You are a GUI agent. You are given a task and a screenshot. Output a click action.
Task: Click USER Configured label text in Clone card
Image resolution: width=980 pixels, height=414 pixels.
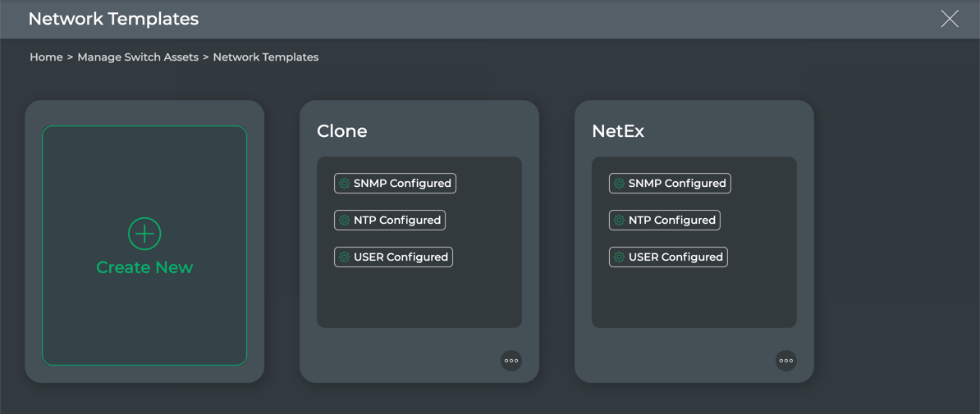(401, 257)
